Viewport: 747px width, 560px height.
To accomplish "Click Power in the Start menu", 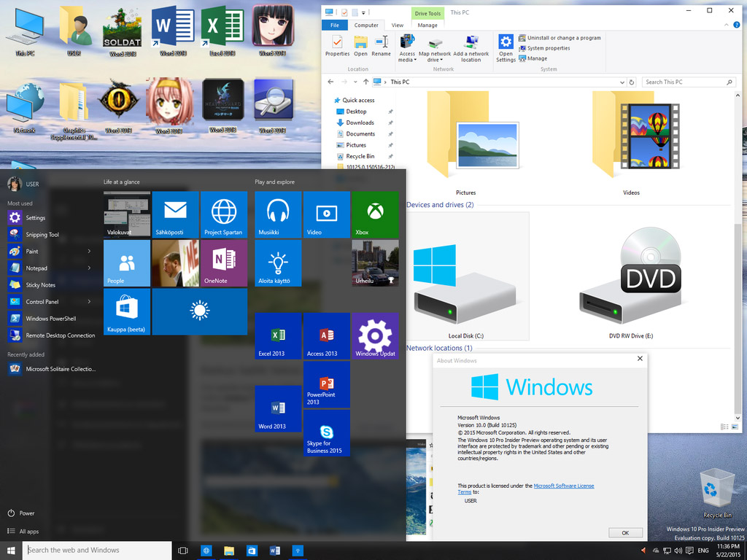I will [x=22, y=513].
